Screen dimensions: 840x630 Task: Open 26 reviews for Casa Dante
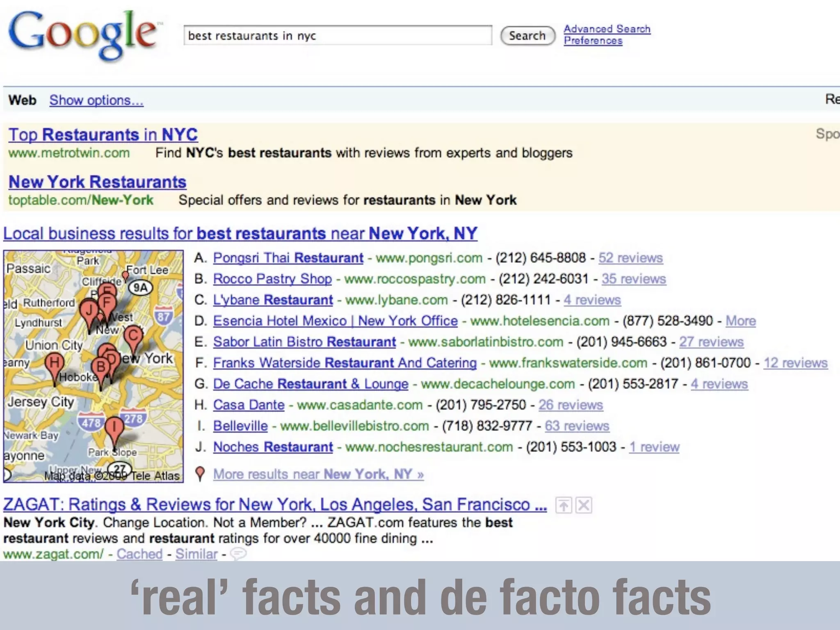[571, 404]
